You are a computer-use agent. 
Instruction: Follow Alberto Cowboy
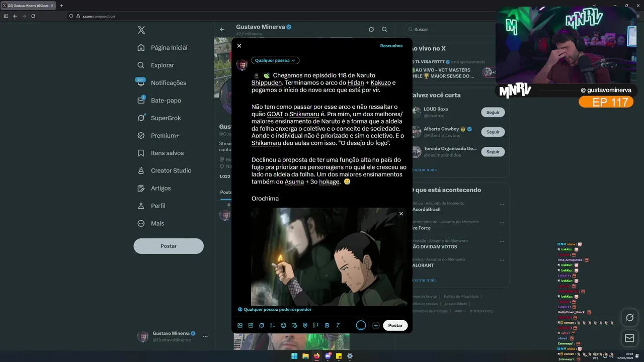(493, 132)
